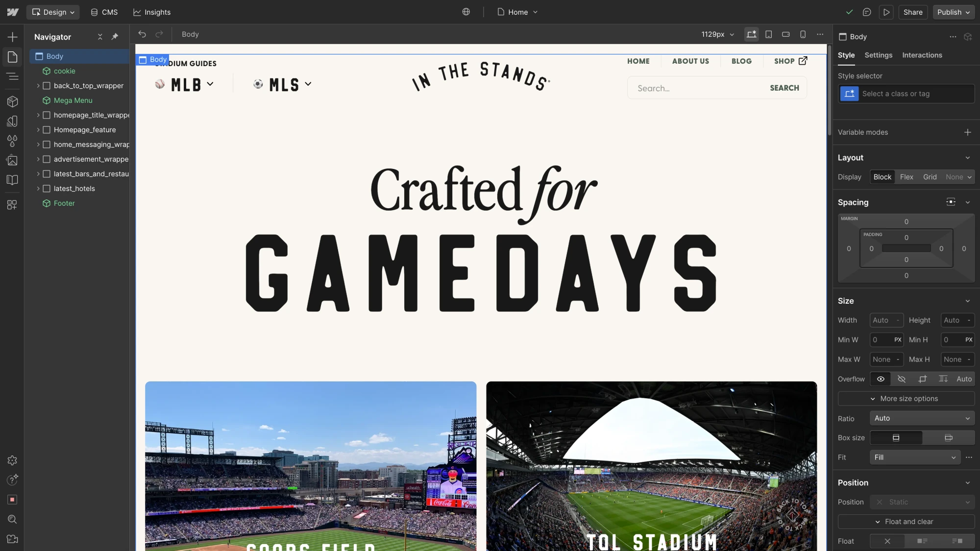Click the Preview play button
The width and height of the screenshot is (980, 551).
coord(886,12)
